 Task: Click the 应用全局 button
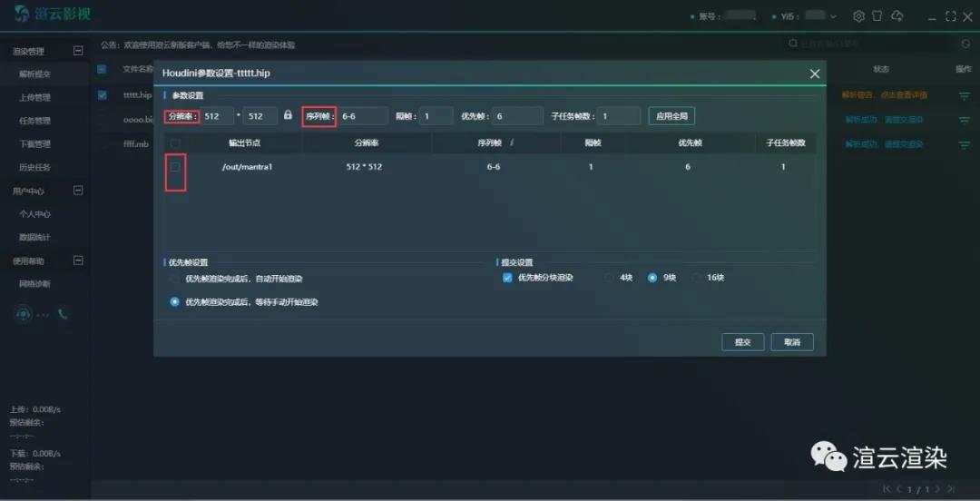[x=671, y=116]
